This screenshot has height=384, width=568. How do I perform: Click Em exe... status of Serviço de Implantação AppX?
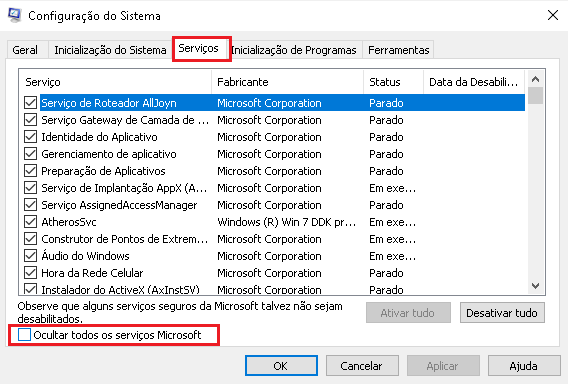click(x=392, y=188)
